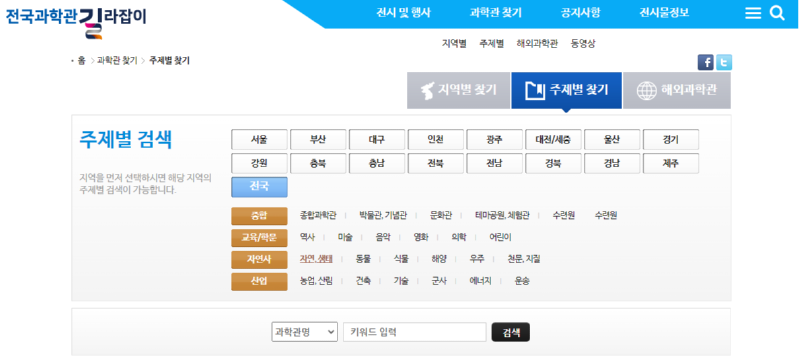Choose the 영화 theme link
The image size is (800, 364).
point(421,237)
